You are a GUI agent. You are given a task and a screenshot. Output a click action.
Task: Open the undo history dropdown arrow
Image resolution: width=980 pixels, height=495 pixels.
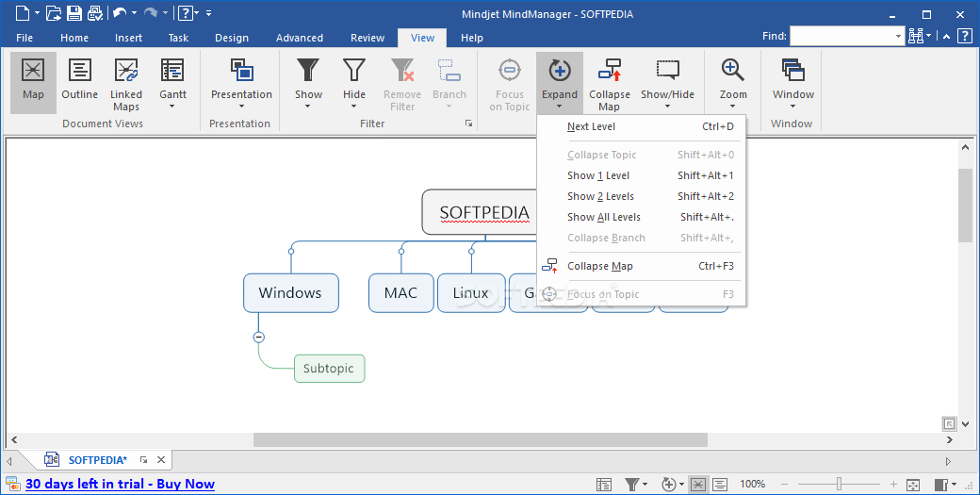134,13
